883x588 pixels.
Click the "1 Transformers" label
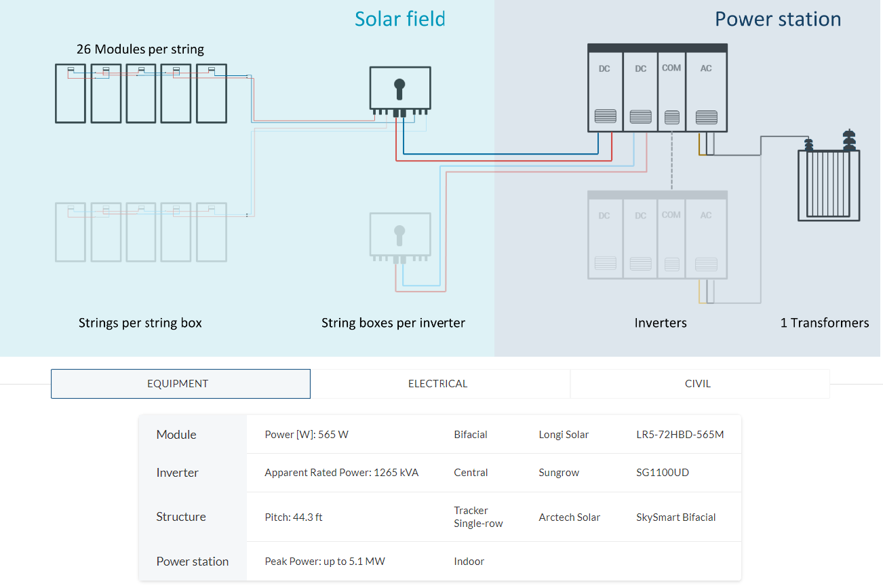(x=825, y=323)
